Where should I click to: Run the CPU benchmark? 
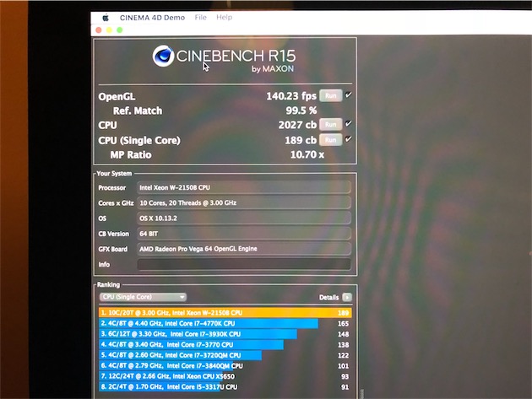(331, 124)
